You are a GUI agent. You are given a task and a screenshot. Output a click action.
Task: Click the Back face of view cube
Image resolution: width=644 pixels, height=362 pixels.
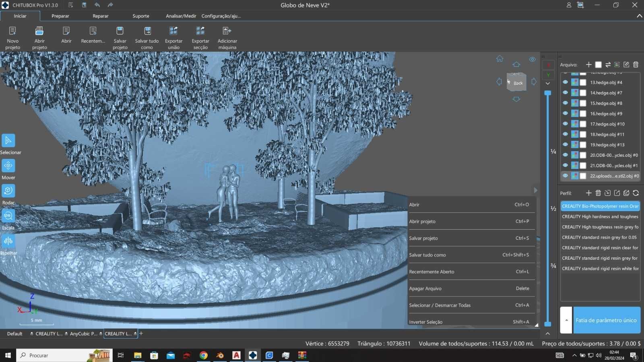[518, 83]
